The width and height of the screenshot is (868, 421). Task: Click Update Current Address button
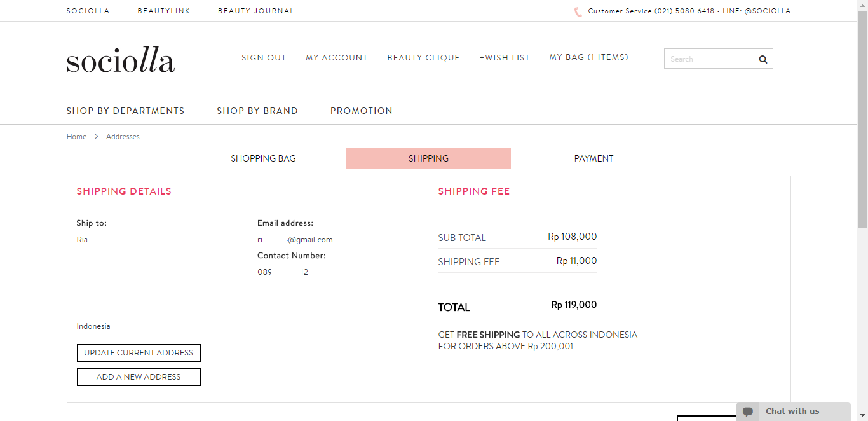[139, 353]
